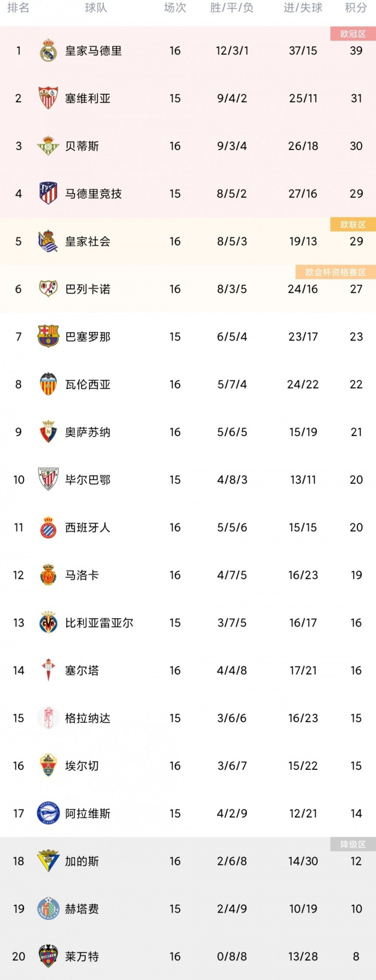Select the 毕尔巴鄂 team name
The height and width of the screenshot is (980, 376).
[x=88, y=480]
